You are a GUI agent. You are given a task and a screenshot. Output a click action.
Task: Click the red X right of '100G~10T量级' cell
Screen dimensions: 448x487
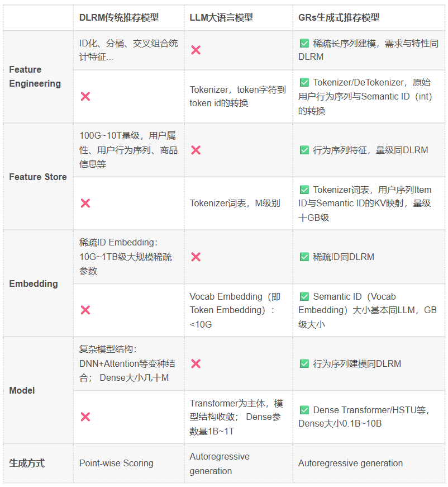coord(196,150)
